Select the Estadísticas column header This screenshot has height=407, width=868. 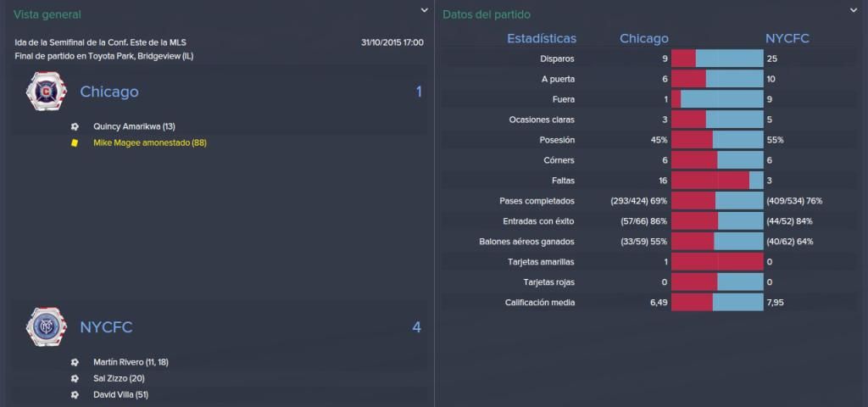click(x=542, y=39)
